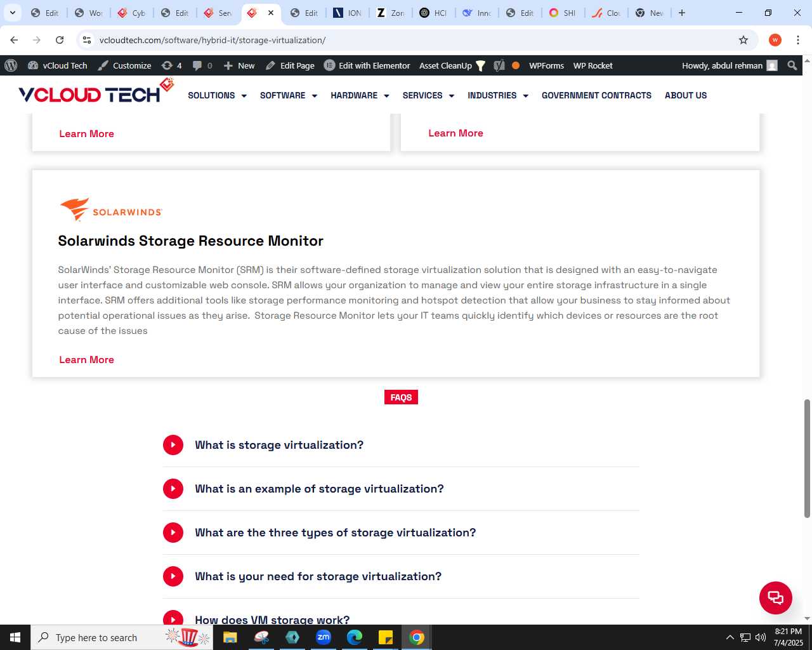
Task: View site information icon in address bar
Action: (x=87, y=40)
